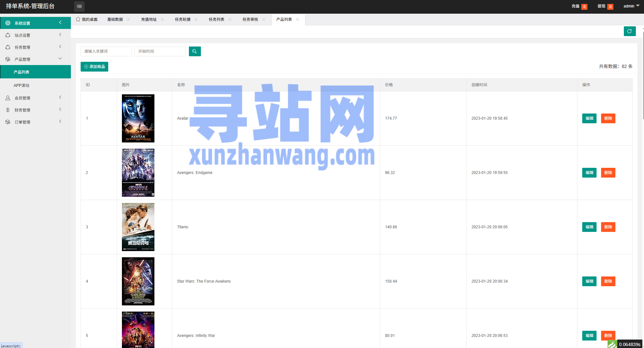The height and width of the screenshot is (348, 644).
Task: Delete the Titanic product row
Action: (608, 227)
